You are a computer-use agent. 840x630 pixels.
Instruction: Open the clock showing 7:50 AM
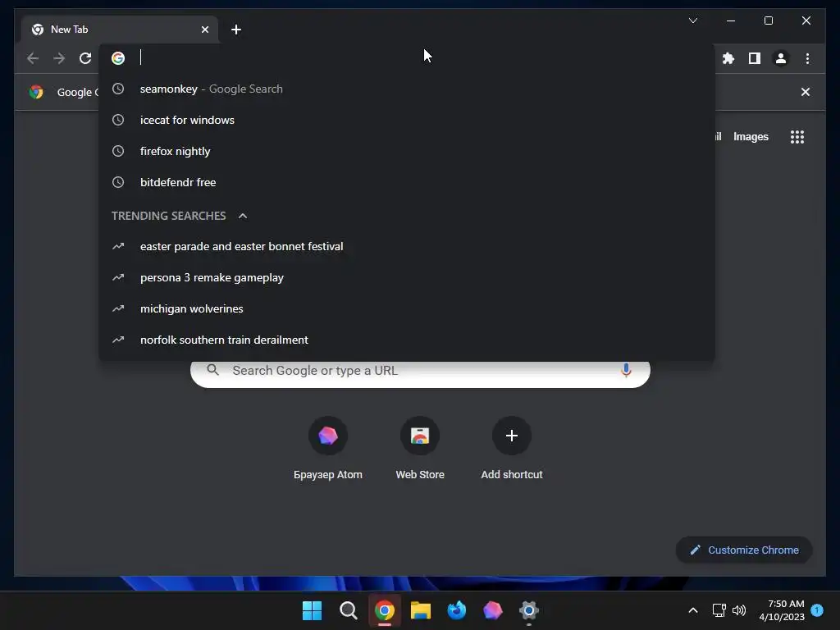pyautogui.click(x=782, y=610)
